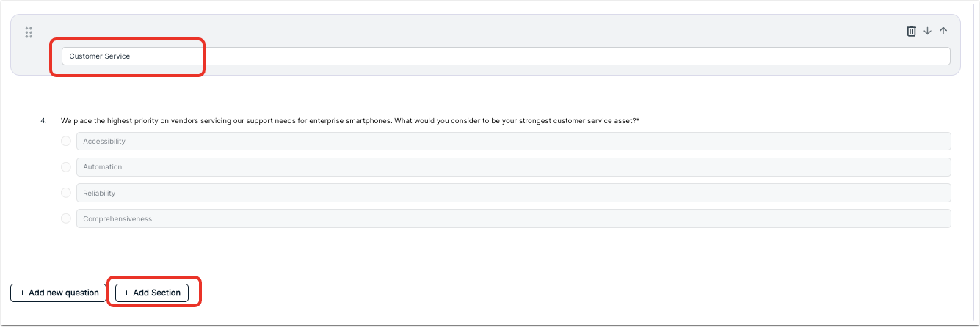Click the question number 4 label
Screen dimensions: 980x327
tap(43, 120)
